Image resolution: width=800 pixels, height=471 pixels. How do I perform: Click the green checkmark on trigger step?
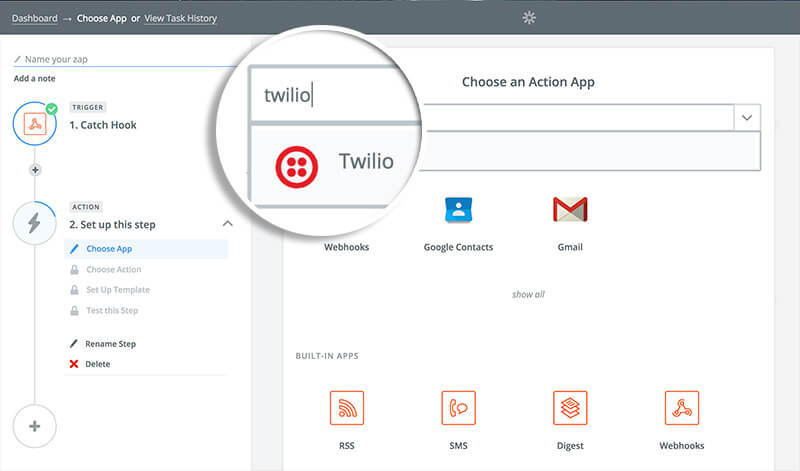point(52,108)
